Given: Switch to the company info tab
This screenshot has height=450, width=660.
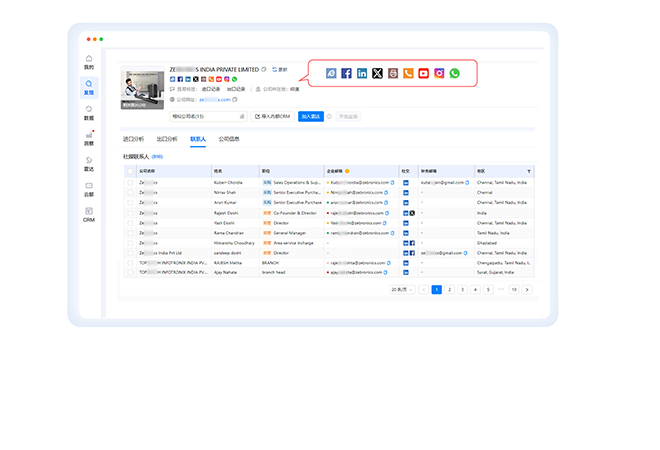Looking at the screenshot, I should pos(229,139).
